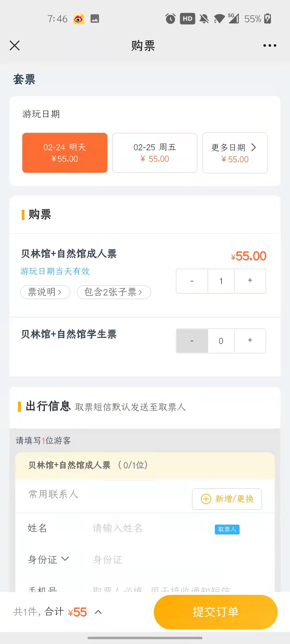Select the 02-25 周五 date option

(x=155, y=153)
